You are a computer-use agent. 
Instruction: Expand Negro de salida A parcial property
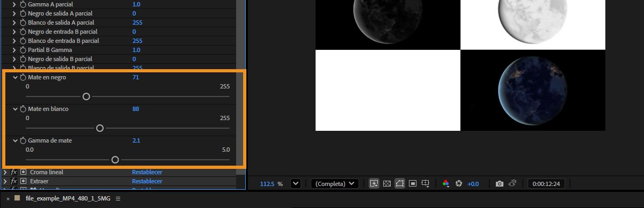point(14,13)
